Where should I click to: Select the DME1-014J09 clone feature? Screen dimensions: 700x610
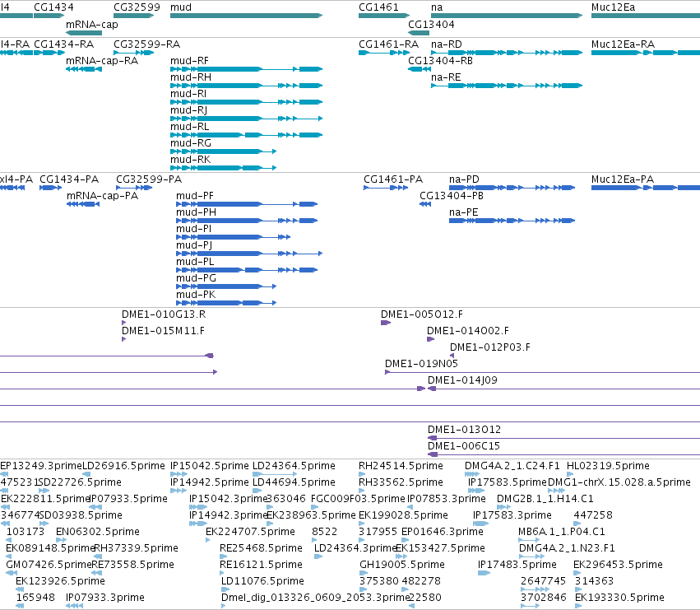coord(563,389)
